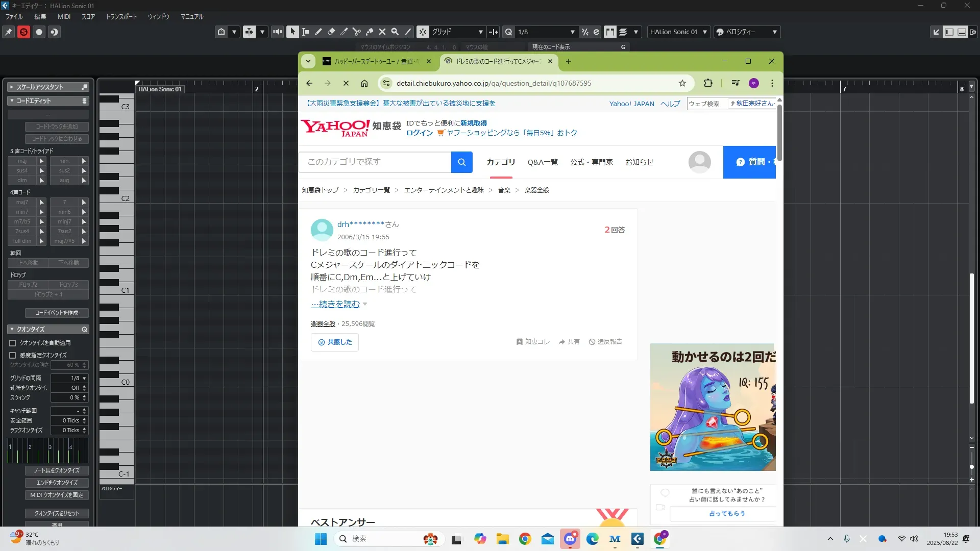
Task: Enable 感度指定クオンタイズ checkbox
Action: [13, 355]
